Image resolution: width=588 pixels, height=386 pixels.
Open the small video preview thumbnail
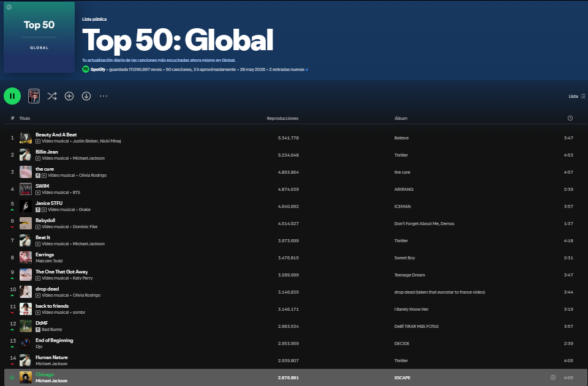coord(34,96)
